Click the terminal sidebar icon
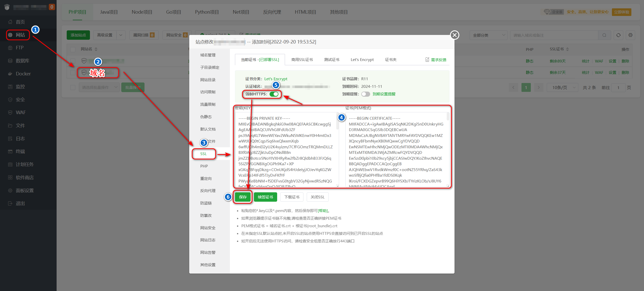The image size is (644, 291). tap(10, 151)
